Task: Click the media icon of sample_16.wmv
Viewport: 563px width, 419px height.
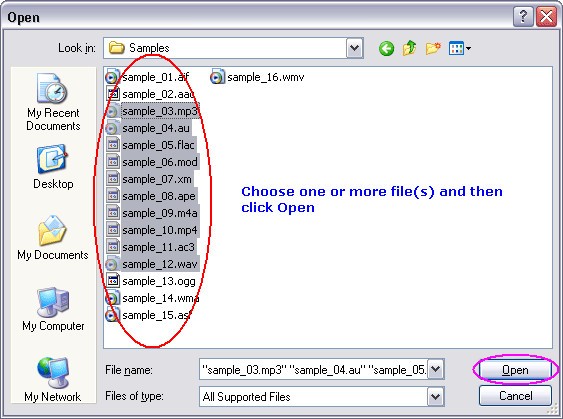Action: coord(217,77)
